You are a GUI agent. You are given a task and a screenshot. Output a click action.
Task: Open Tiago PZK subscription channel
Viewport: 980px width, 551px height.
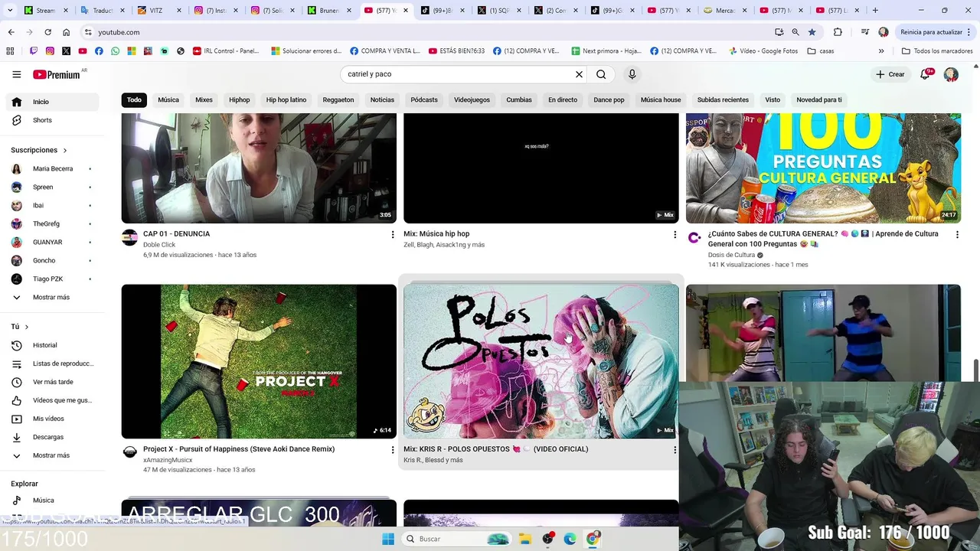point(52,279)
